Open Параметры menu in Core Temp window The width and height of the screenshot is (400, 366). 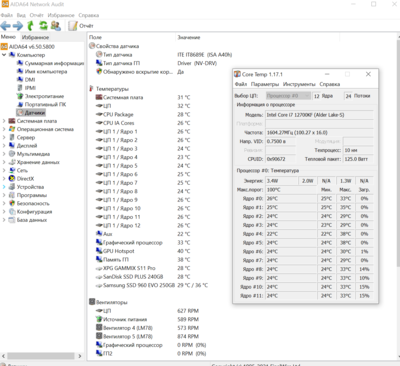point(265,84)
